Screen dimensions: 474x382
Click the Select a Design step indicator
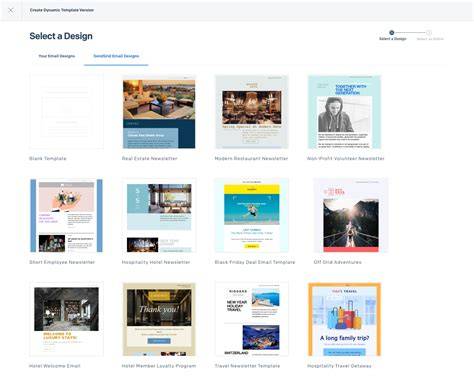tap(392, 33)
